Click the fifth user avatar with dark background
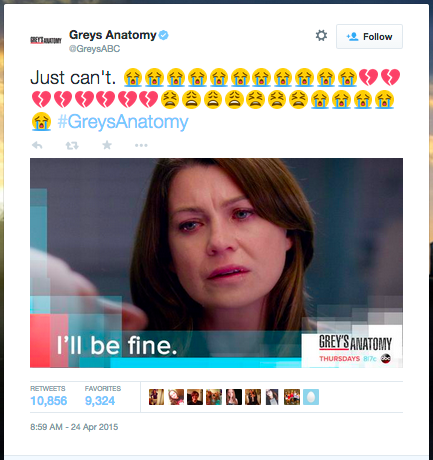433x460 pixels. [234, 397]
